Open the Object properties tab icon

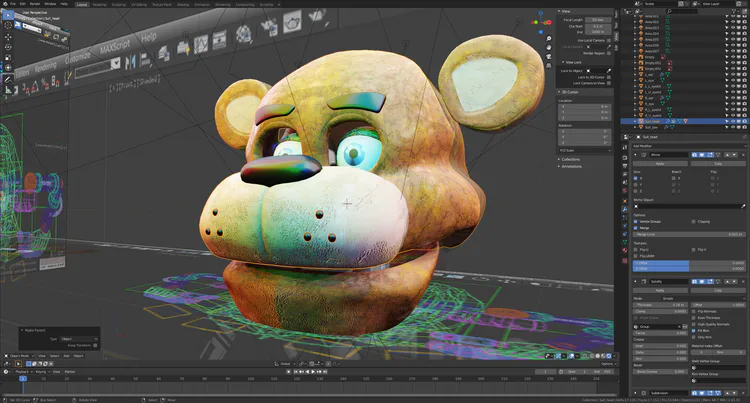625,201
